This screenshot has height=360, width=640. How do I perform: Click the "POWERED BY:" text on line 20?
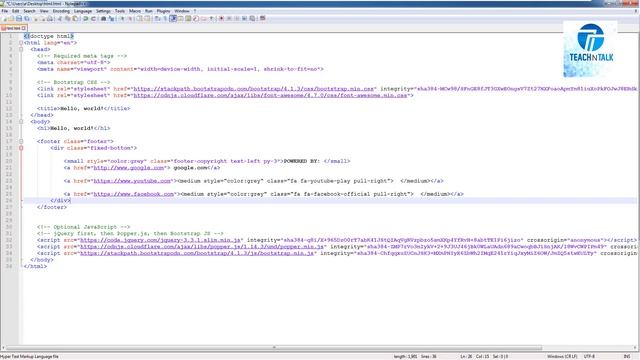(x=301, y=161)
